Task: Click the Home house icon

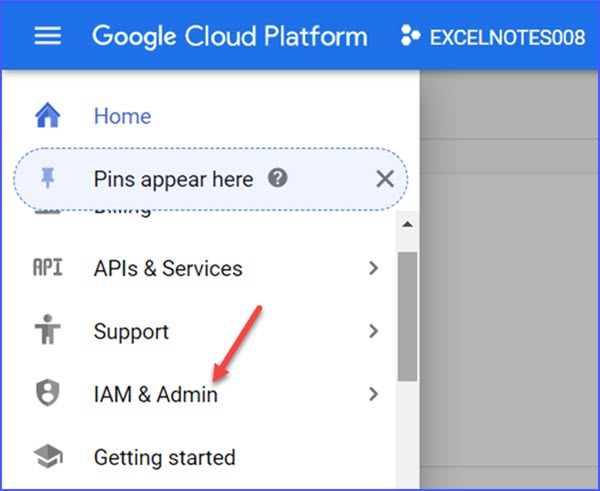Action: coord(48,115)
